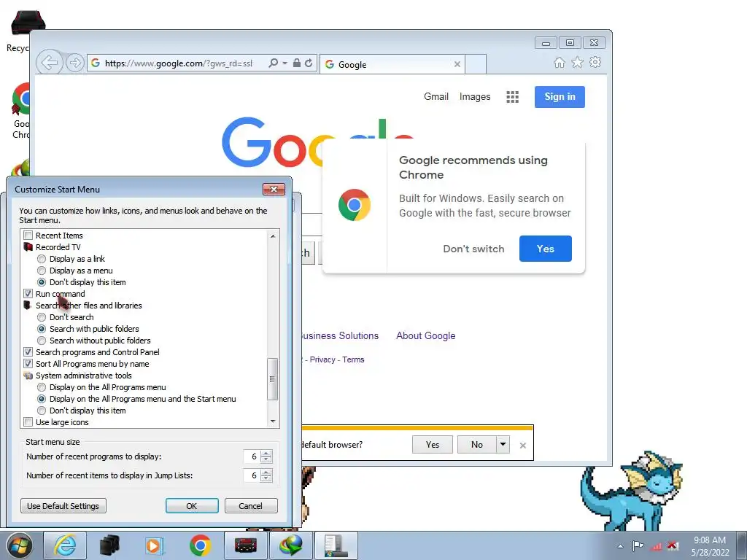Click the Internet Explorer back arrow

point(50,63)
